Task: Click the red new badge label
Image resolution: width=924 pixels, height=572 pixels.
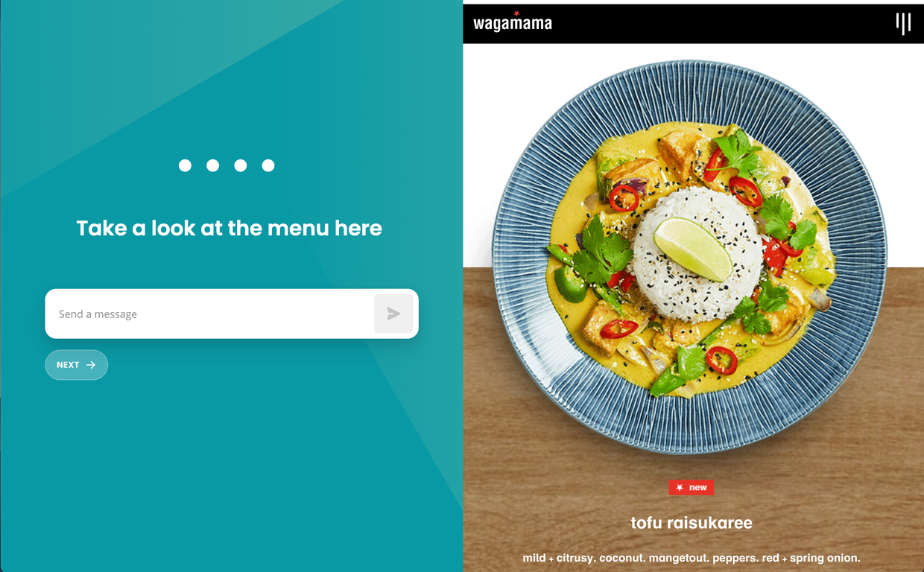Action: point(692,488)
